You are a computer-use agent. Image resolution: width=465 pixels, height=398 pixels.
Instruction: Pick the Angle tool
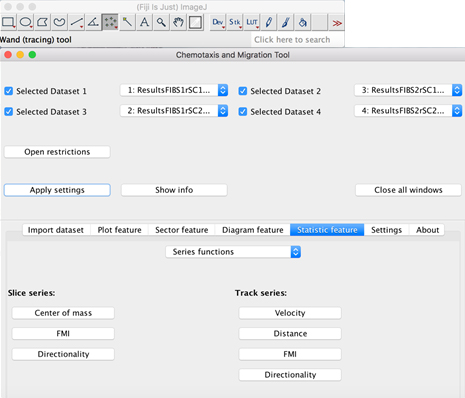pyautogui.click(x=93, y=23)
